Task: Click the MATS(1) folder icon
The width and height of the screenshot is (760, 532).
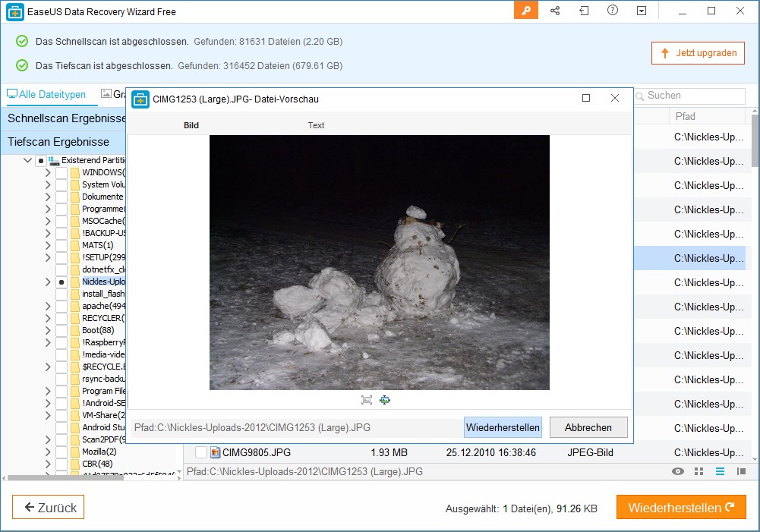Action: click(x=74, y=245)
